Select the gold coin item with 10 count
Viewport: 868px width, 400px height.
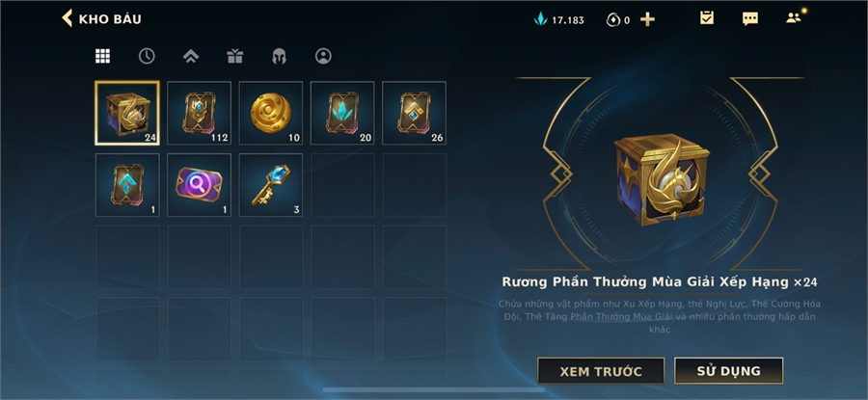(x=271, y=113)
